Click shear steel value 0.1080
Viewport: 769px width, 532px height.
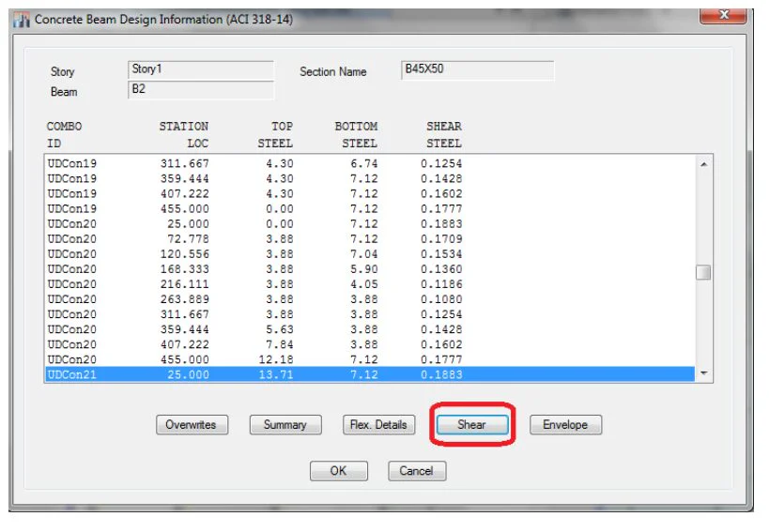[x=441, y=299]
